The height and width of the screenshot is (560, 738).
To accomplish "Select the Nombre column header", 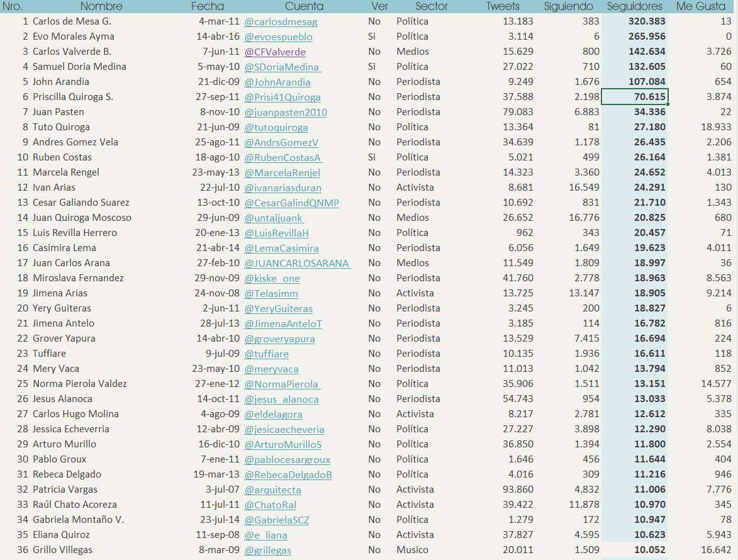I will click(x=101, y=6).
